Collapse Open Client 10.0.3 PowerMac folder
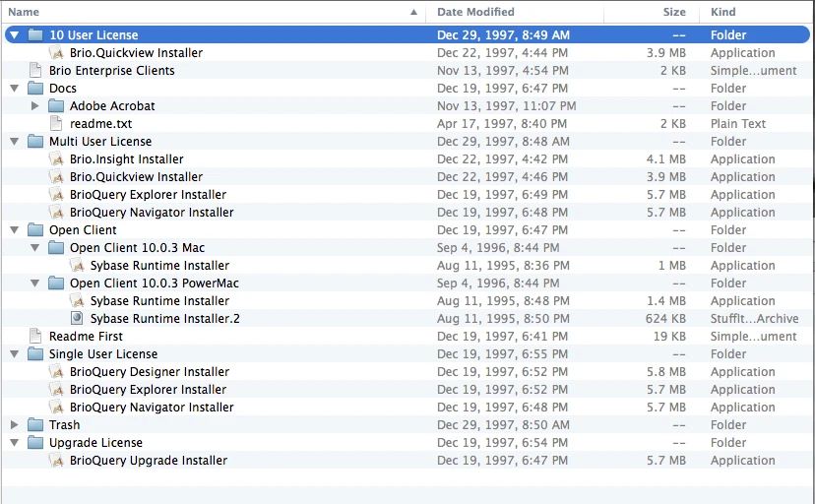Image resolution: width=815 pixels, height=504 pixels. 35,283
